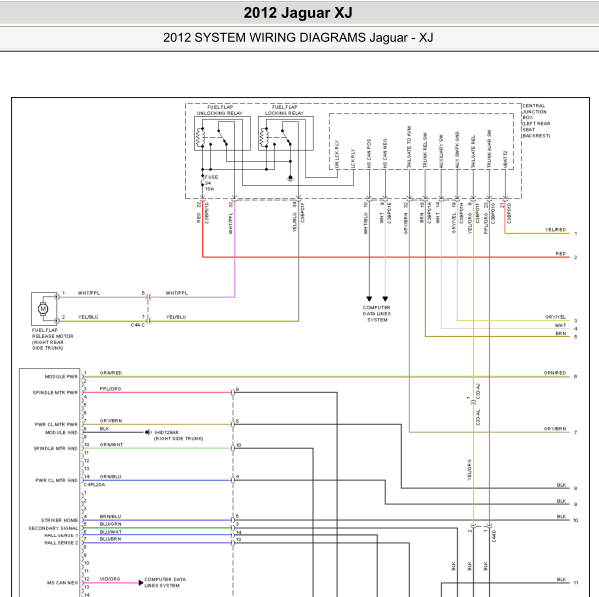Image resolution: width=599 pixels, height=597 pixels.
Task: Click the 'VBATT2' vertical label
Action: tap(505, 159)
